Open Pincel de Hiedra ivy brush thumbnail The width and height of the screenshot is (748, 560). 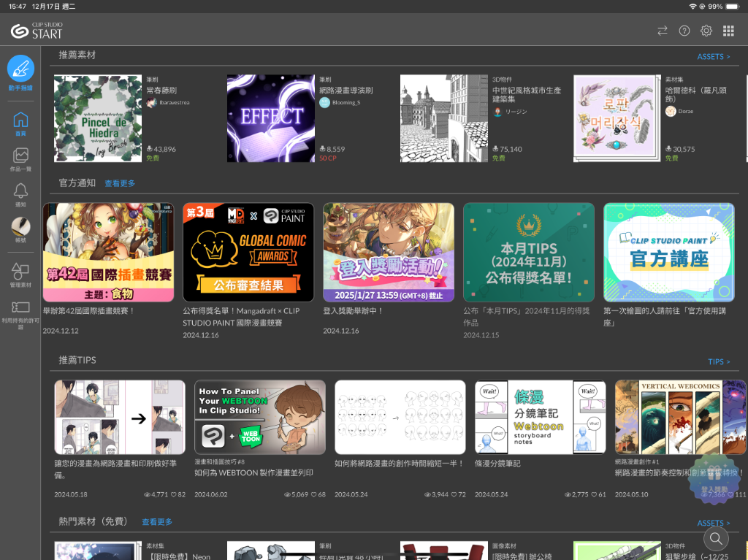(98, 118)
